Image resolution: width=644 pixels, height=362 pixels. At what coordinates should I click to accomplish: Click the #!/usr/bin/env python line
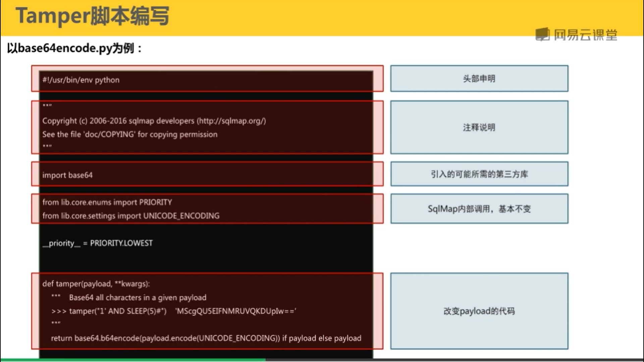81,80
